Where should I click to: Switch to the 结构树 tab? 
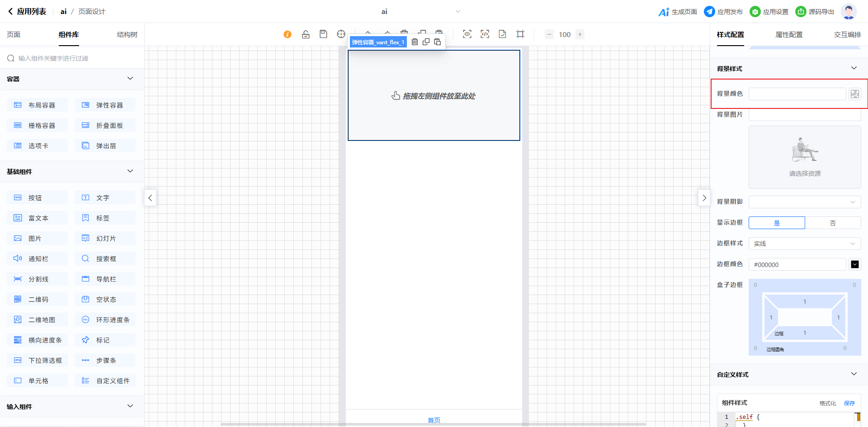coord(127,35)
